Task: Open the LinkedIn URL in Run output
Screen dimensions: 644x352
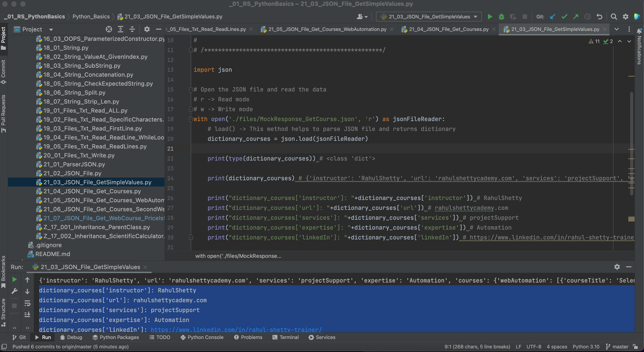Action: tap(236, 330)
